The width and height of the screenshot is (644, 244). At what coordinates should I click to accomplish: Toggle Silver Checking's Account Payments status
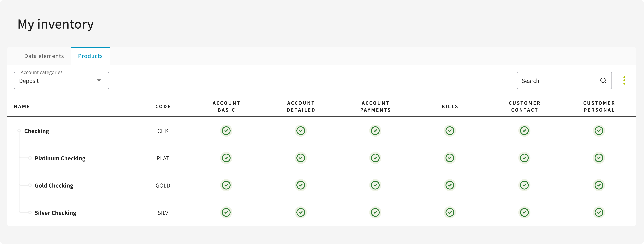click(375, 213)
